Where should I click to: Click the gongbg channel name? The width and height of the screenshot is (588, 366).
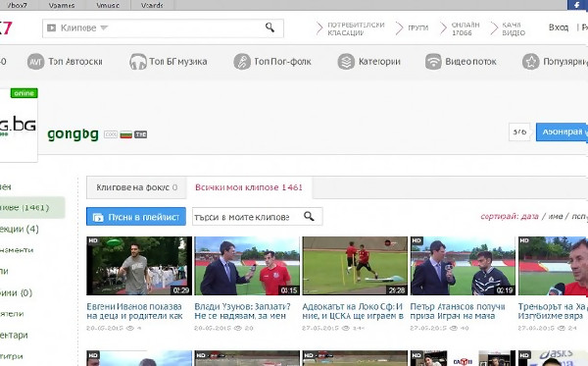73,134
